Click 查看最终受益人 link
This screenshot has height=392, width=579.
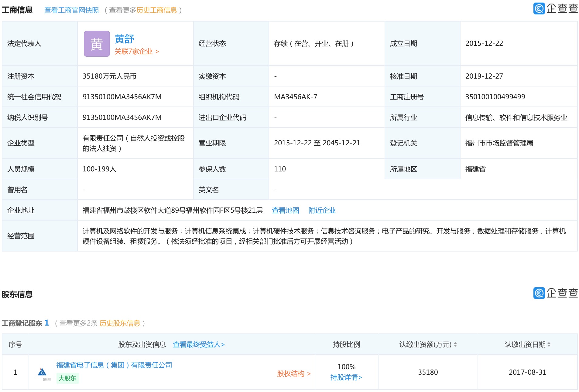[198, 345]
